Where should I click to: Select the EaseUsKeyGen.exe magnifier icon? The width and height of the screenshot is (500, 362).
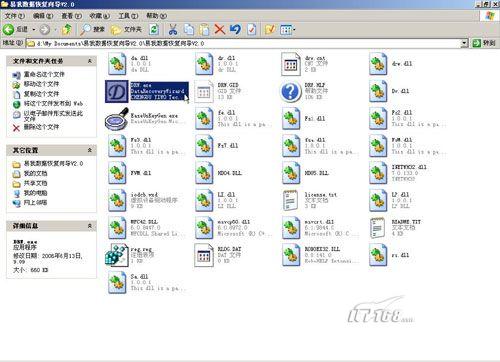[x=117, y=118]
